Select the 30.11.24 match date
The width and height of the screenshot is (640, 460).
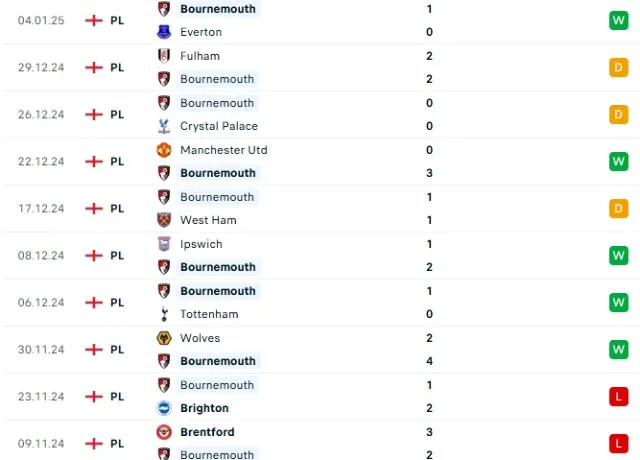[41, 349]
